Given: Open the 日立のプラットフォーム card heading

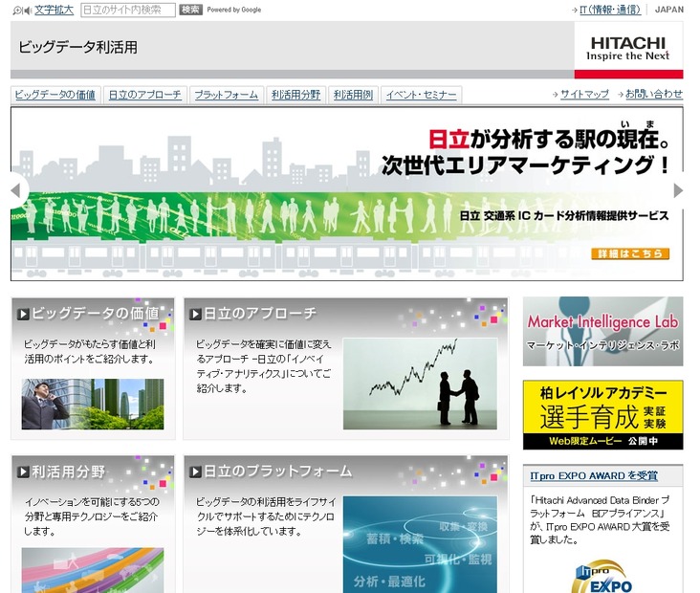Looking at the screenshot, I should (278, 472).
